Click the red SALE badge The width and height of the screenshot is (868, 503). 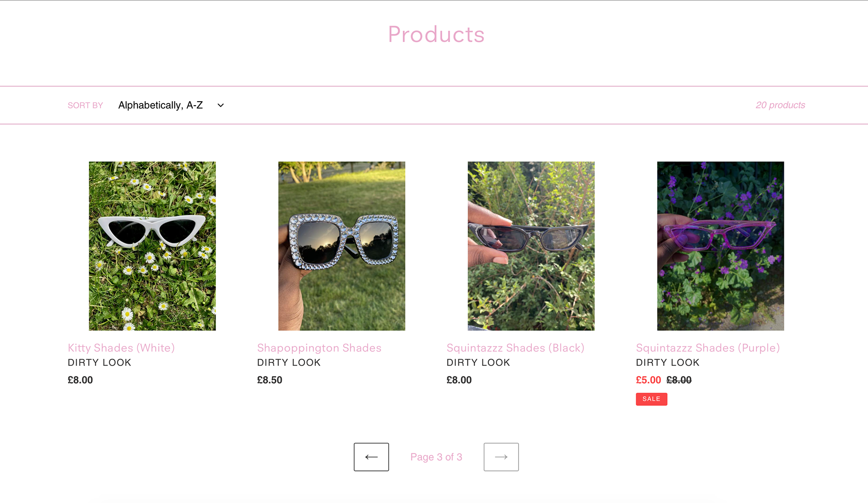click(x=651, y=399)
